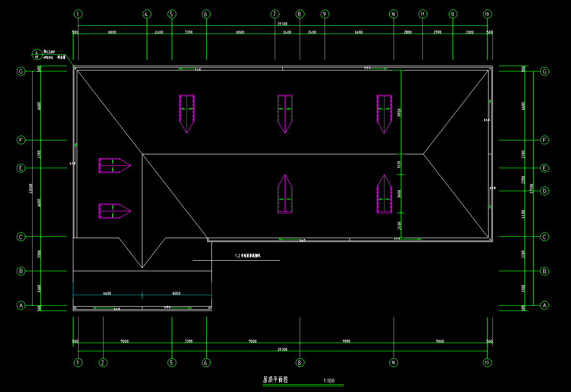This screenshot has width=571, height=392.
Task: Click the top-center magenta dormer symbol
Action: (x=285, y=113)
